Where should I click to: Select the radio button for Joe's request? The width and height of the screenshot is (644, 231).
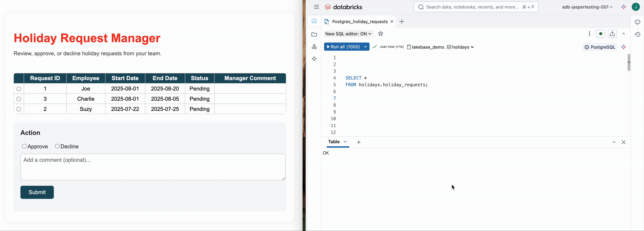click(19, 89)
